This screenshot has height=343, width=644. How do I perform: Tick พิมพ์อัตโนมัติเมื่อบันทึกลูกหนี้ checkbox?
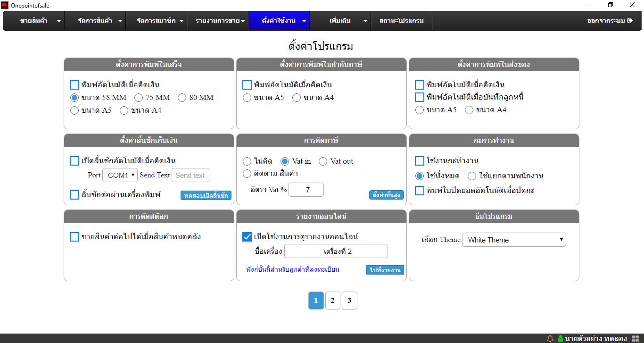point(420,97)
